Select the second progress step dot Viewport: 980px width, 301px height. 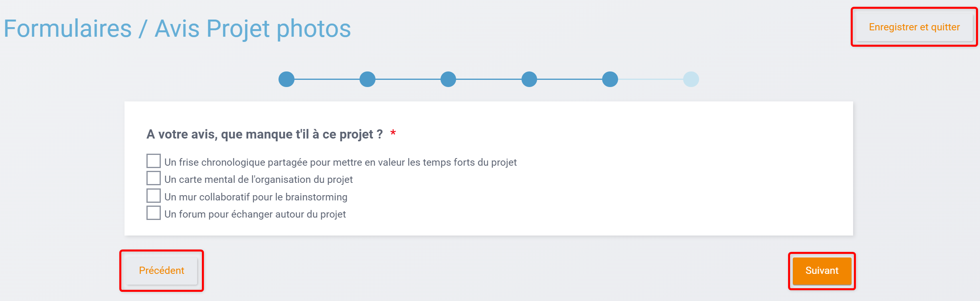pos(367,79)
